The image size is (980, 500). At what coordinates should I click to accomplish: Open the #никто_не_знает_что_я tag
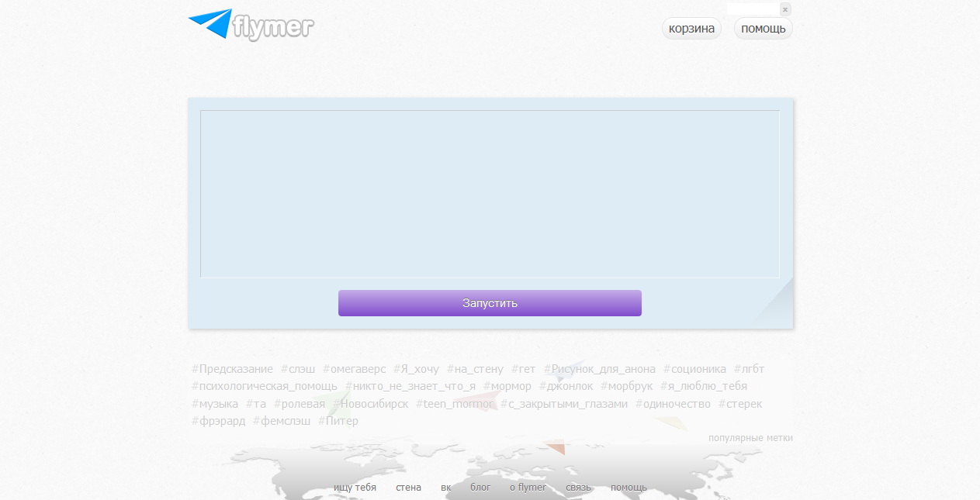pos(410,386)
